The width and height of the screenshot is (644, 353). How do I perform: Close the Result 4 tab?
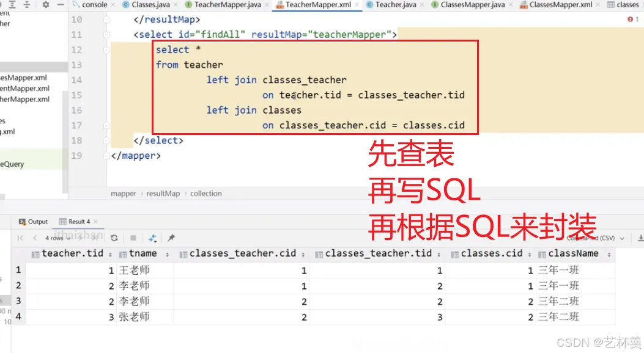pyautogui.click(x=95, y=222)
